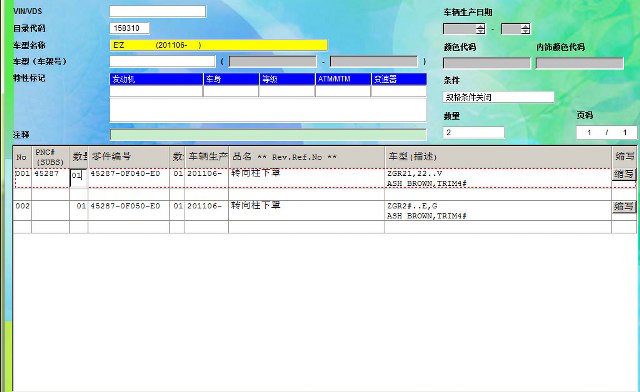Click the green 注释 notes field

click(268, 134)
